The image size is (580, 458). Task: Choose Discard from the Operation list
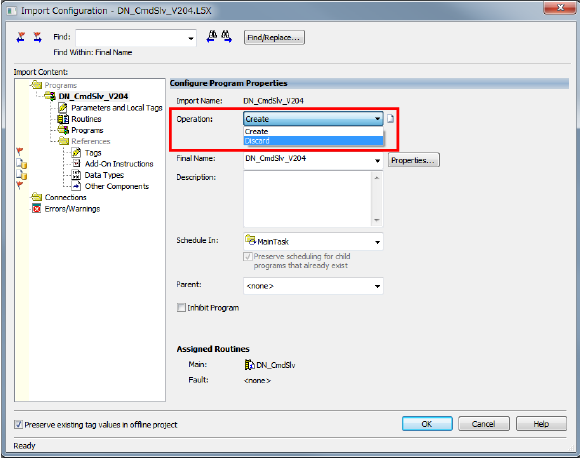(x=313, y=141)
